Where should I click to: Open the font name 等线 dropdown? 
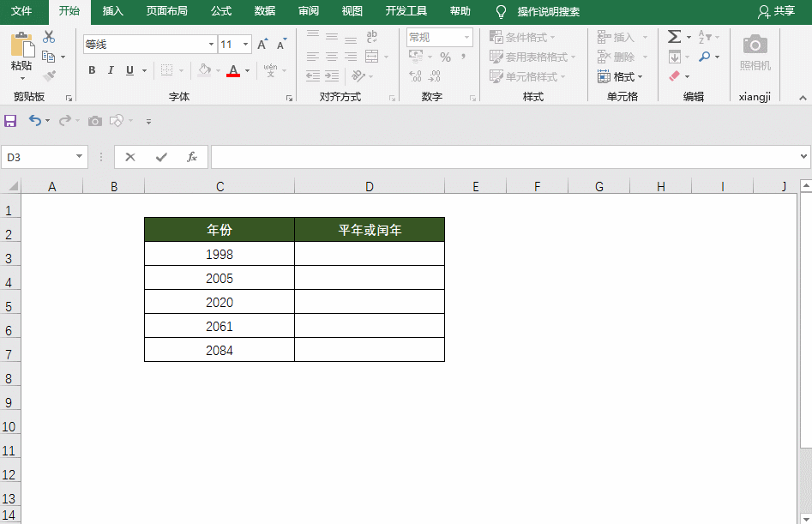click(211, 45)
